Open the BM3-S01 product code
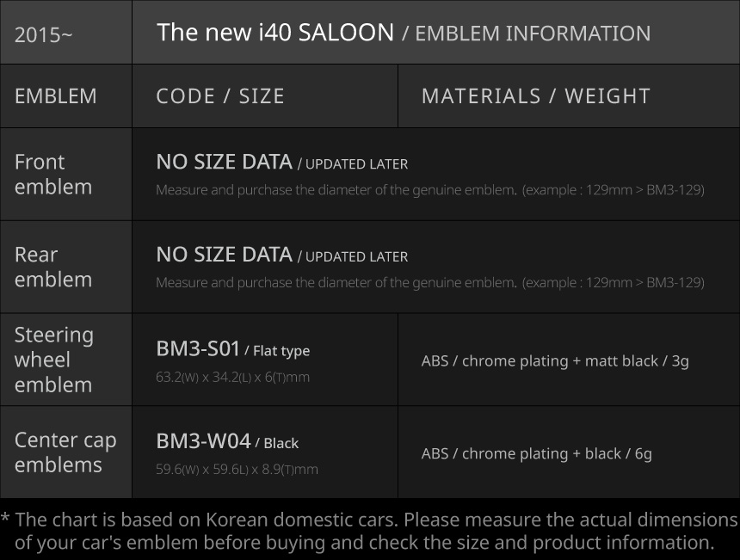Screen dimensions: 740x560 (x=198, y=348)
